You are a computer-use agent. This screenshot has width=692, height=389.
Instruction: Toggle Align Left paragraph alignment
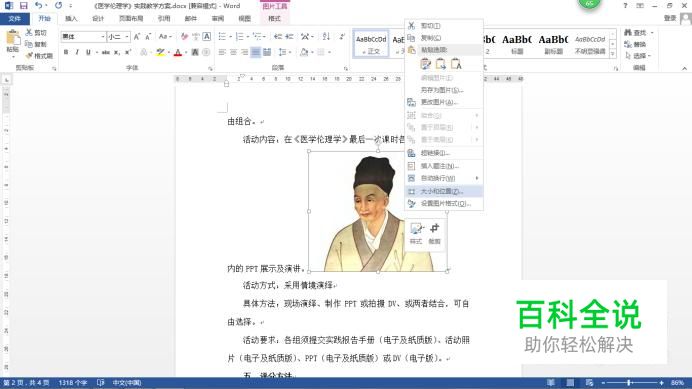coord(222,53)
